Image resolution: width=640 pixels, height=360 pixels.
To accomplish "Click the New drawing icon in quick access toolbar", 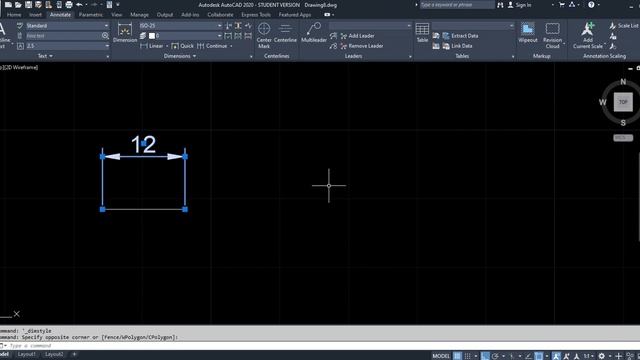I will (x=8, y=5).
